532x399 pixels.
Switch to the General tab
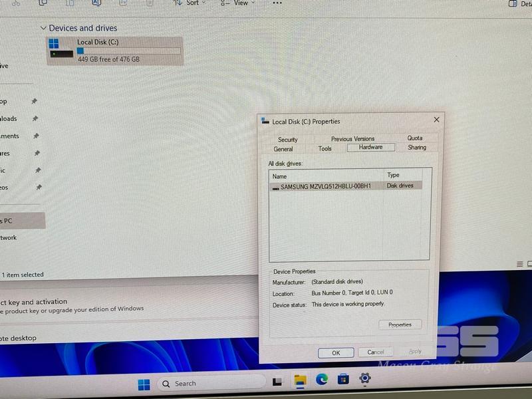coord(283,149)
